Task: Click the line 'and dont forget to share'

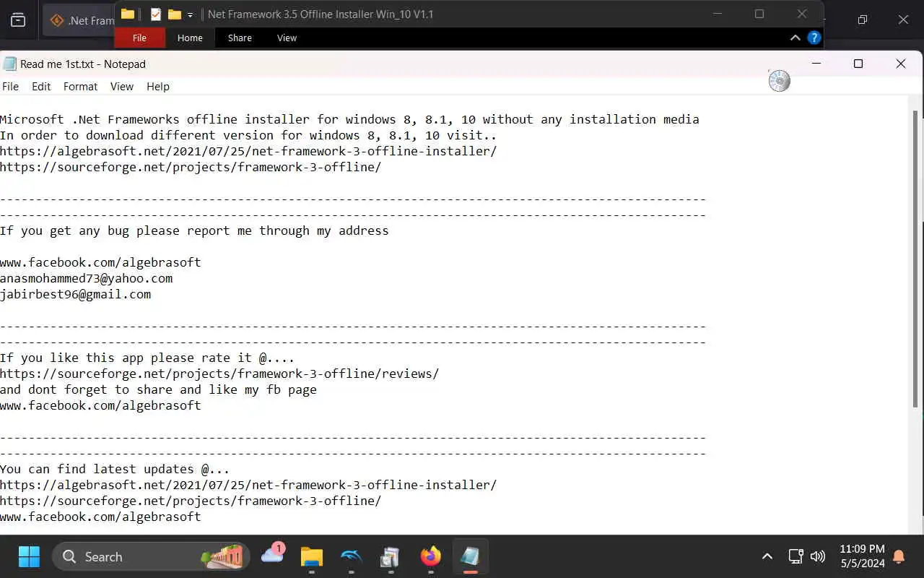Action: click(158, 389)
